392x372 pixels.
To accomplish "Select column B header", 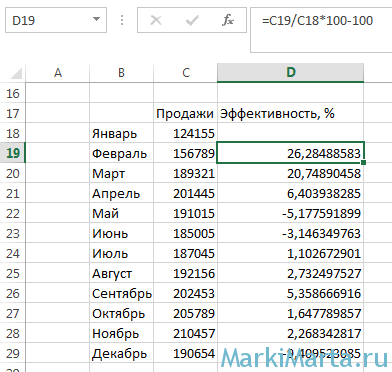I will (x=121, y=73).
